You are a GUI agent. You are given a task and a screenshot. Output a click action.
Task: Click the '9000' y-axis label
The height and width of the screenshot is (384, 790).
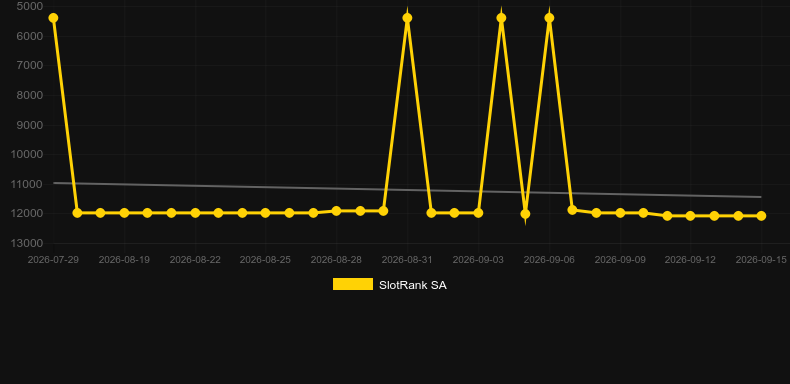coord(30,125)
